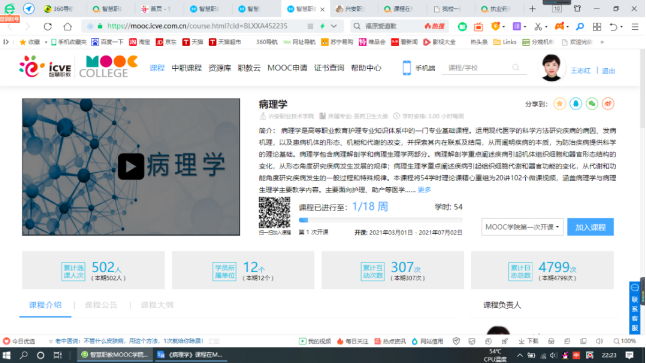
Task: Play the 病理学 course intro video
Action: point(131,166)
